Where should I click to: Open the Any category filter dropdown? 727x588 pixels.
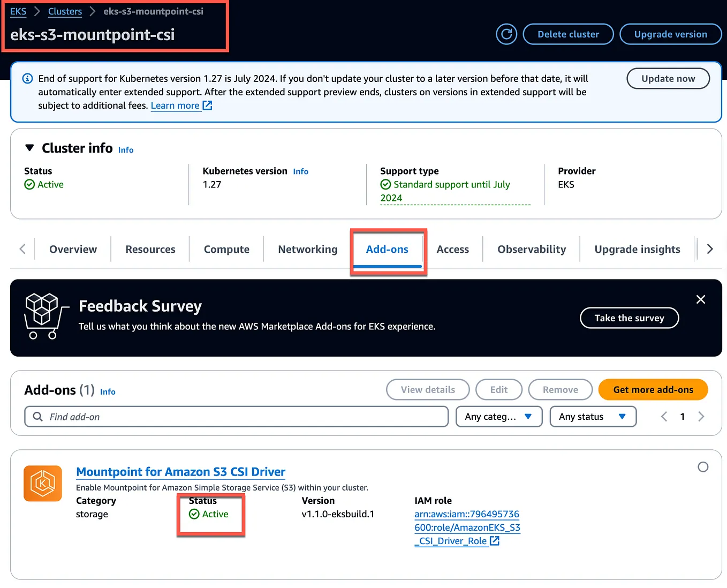(x=498, y=416)
